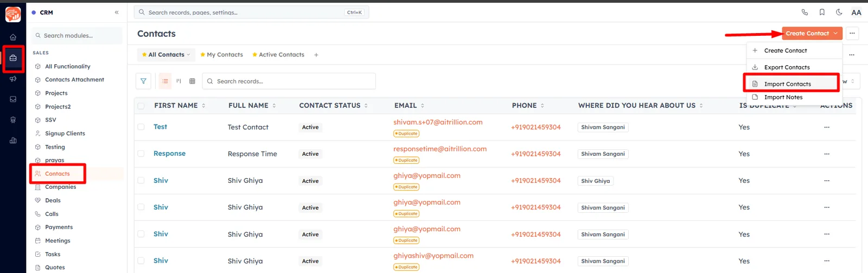This screenshot has width=868, height=273.
Task: Open Meetings in sidebar
Action: point(58,241)
